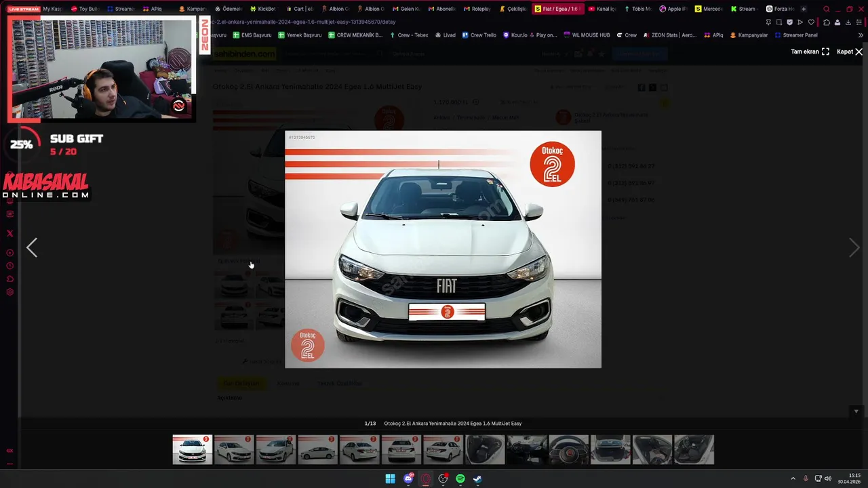Screen dimensions: 868x488
Task: Select the last thumbnail in the photo strip
Action: pyautogui.click(x=694, y=449)
